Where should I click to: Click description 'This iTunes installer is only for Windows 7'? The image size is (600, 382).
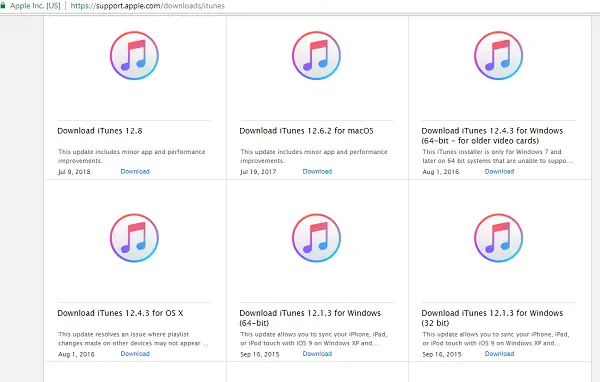click(x=497, y=156)
